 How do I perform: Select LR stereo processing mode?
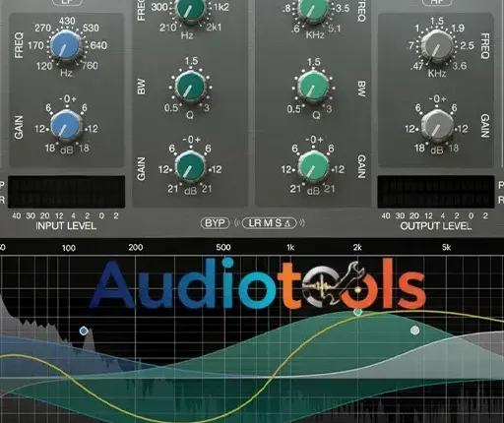tap(255, 223)
